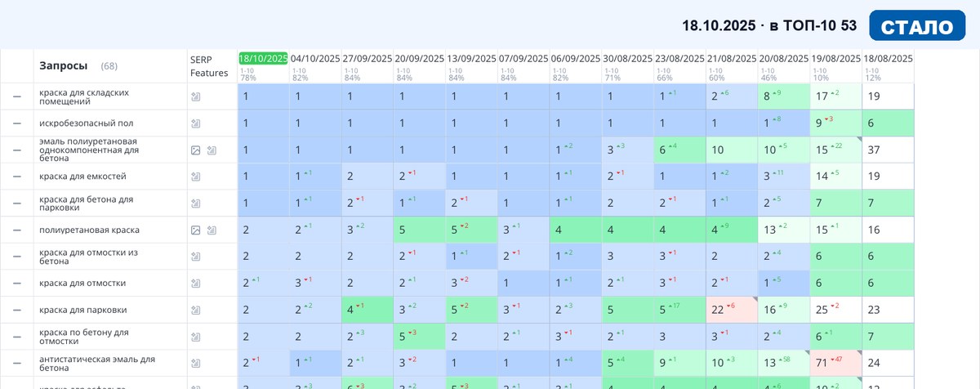The image size is (980, 389).
Task: Click the cell 37 in эмаль полиуретановая row
Action: pos(888,150)
